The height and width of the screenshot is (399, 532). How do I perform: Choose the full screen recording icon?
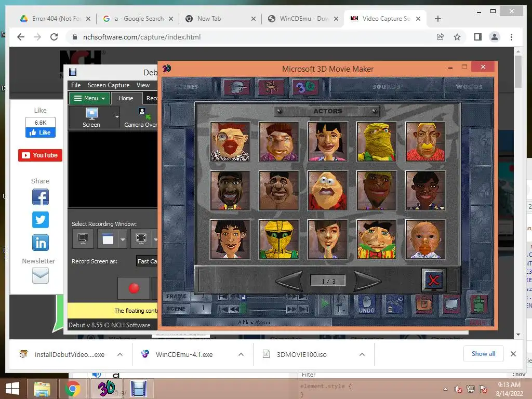(x=141, y=239)
